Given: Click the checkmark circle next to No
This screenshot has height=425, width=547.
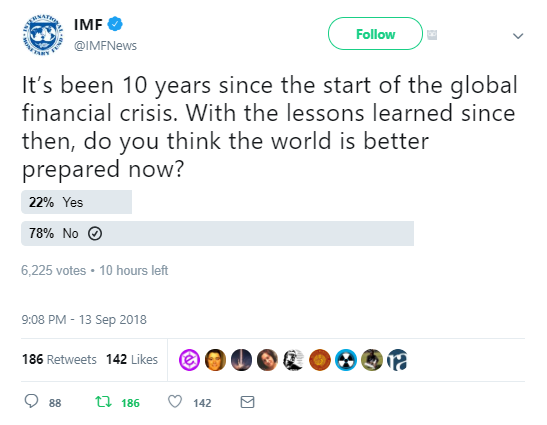Looking at the screenshot, I should coord(95,233).
